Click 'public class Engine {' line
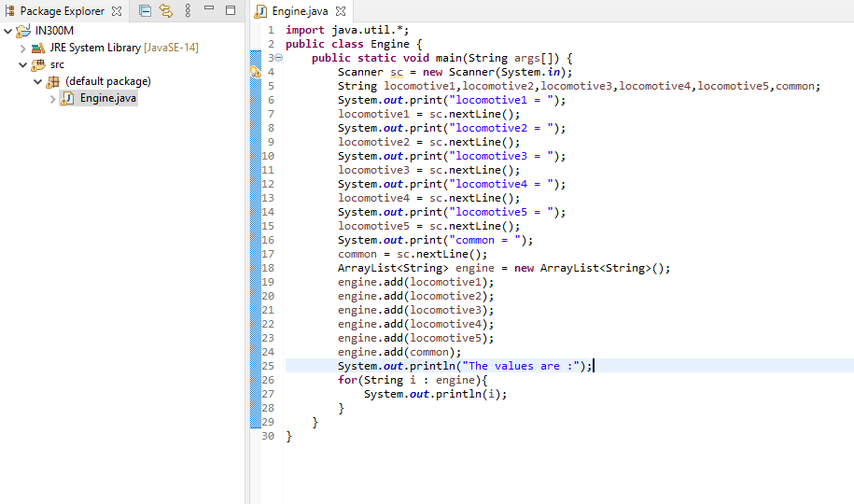The height and width of the screenshot is (504, 854). [x=354, y=44]
